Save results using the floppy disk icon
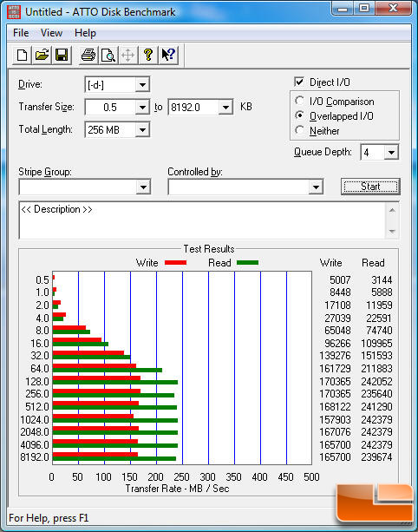 62,55
